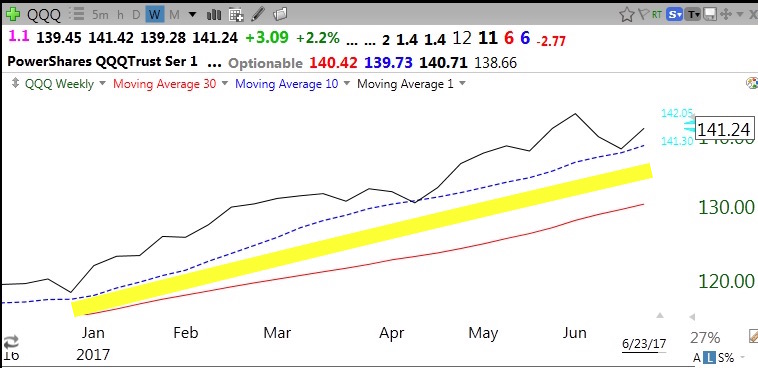Click the 130.00 price scale label
This screenshot has height=368, width=758.
tap(726, 207)
